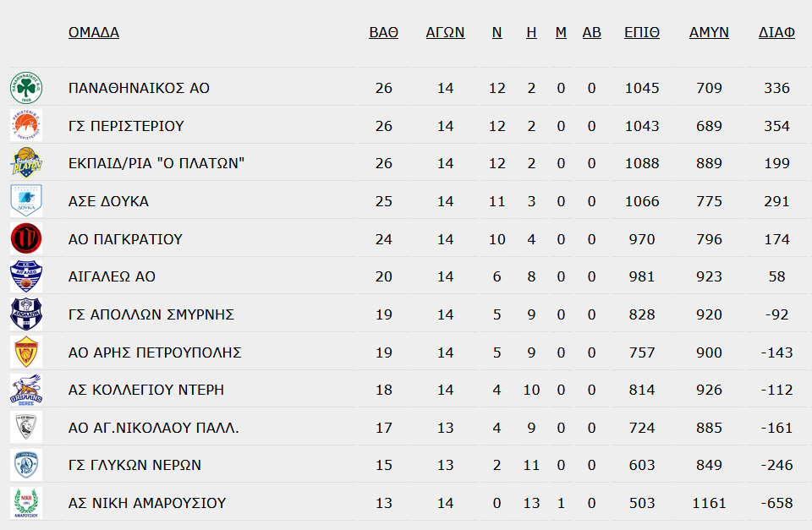This screenshot has height=530, width=812.
Task: Sort by the ΕΠΙΘ offense header
Action: [642, 32]
